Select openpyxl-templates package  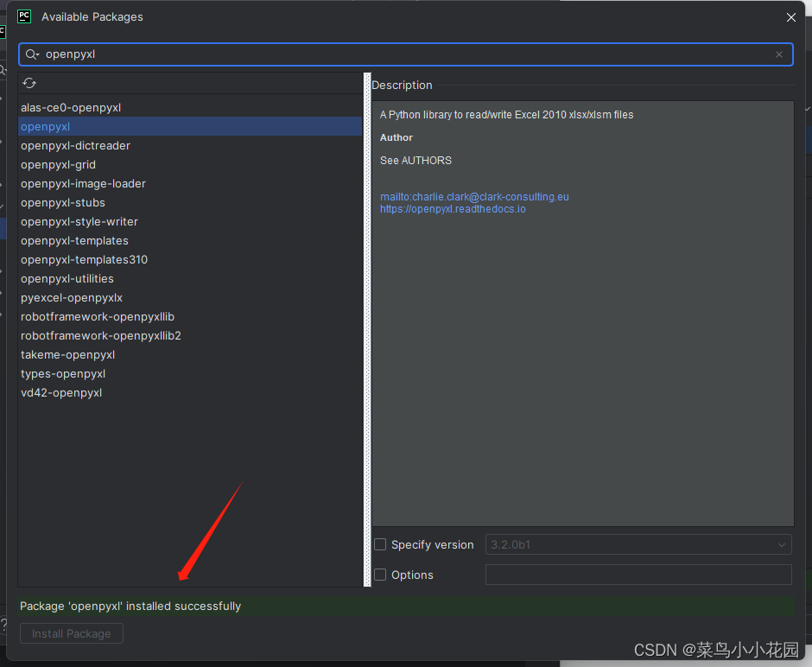190,241
